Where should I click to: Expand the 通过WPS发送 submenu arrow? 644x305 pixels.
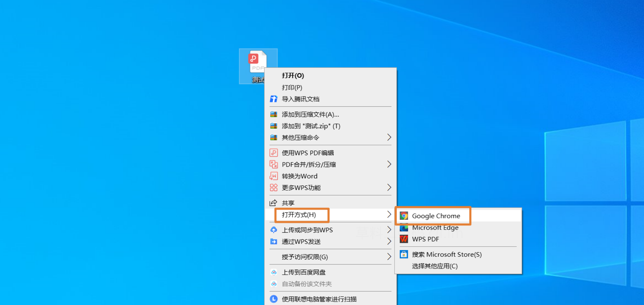389,241
